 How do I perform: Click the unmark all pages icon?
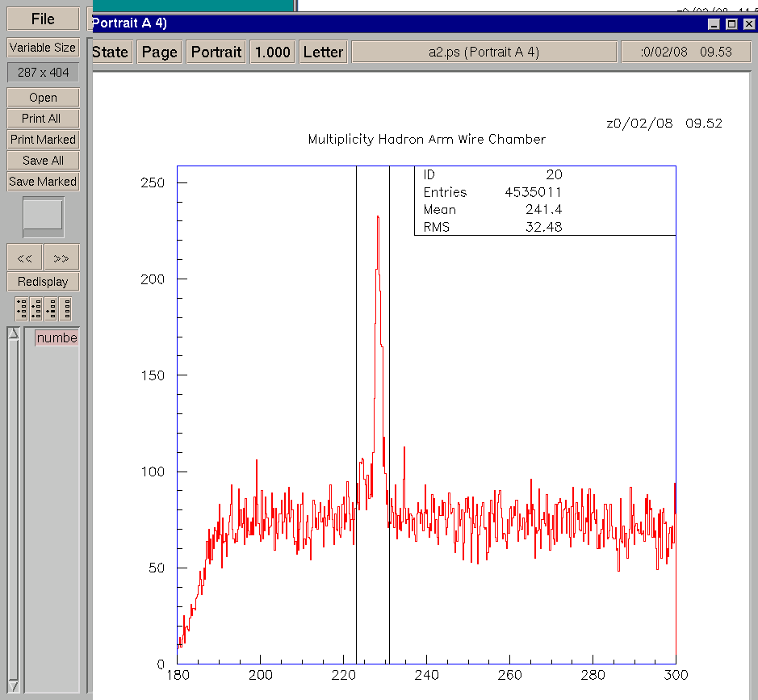coord(65,308)
